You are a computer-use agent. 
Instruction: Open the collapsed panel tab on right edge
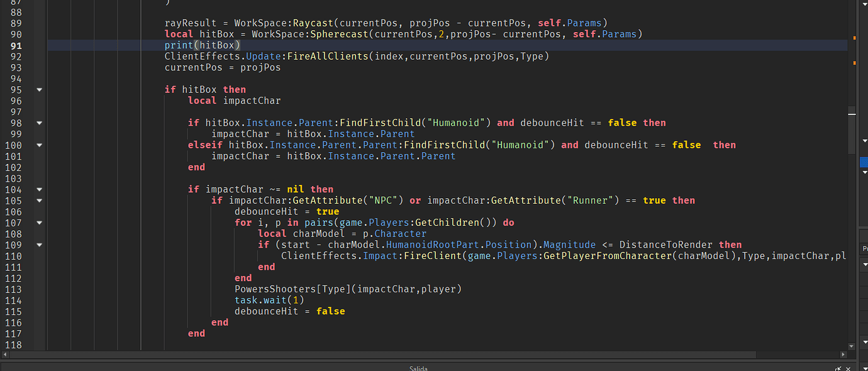click(864, 249)
